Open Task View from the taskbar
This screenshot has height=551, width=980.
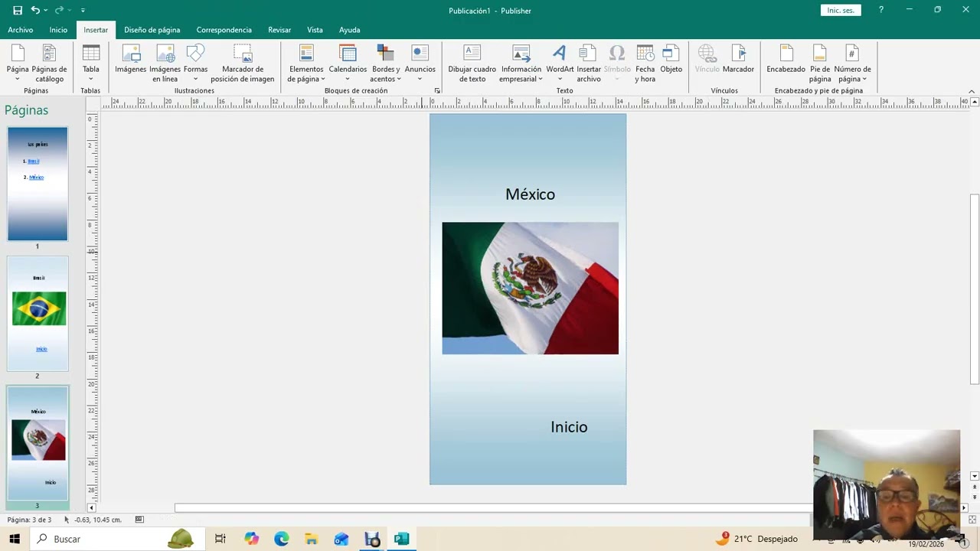(220, 539)
